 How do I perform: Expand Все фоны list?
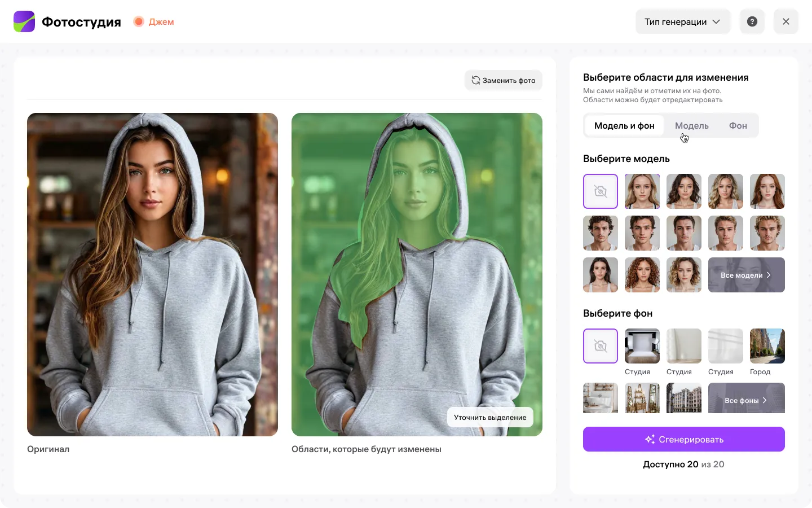click(746, 400)
